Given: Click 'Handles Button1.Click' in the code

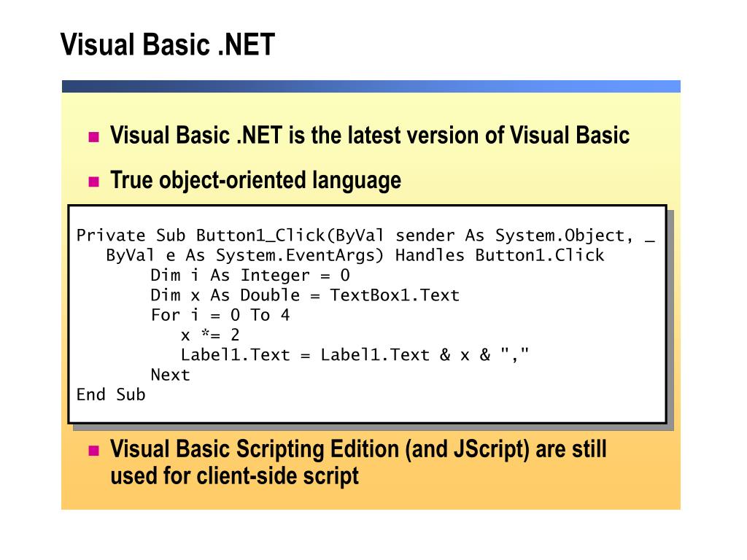Looking at the screenshot, I should click(x=500, y=256).
